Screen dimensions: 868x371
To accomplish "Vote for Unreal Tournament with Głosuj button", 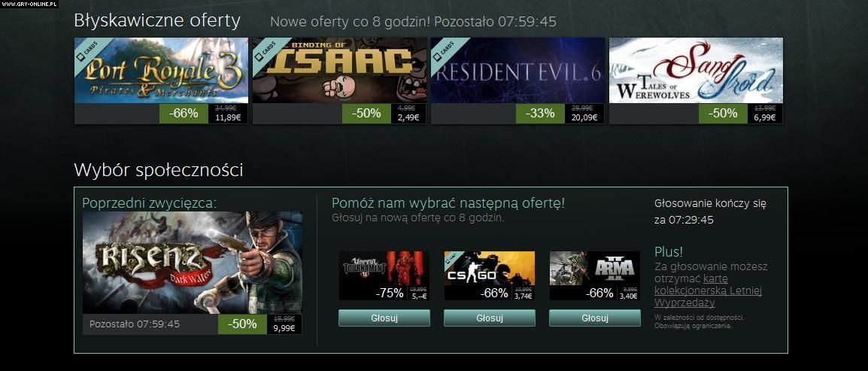I will (384, 318).
